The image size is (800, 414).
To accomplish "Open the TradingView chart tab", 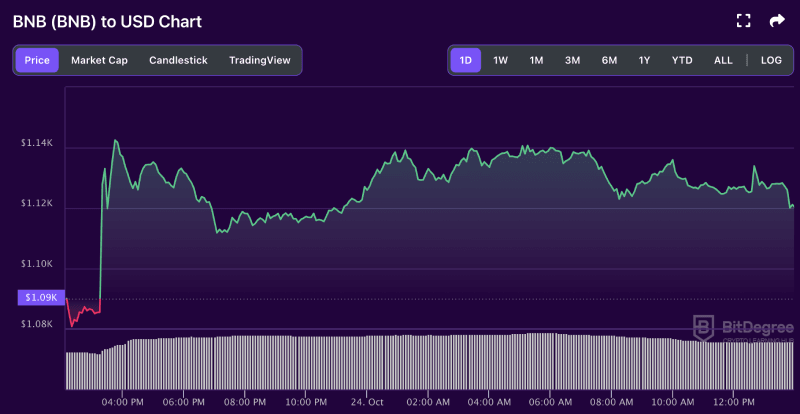I will tap(260, 60).
